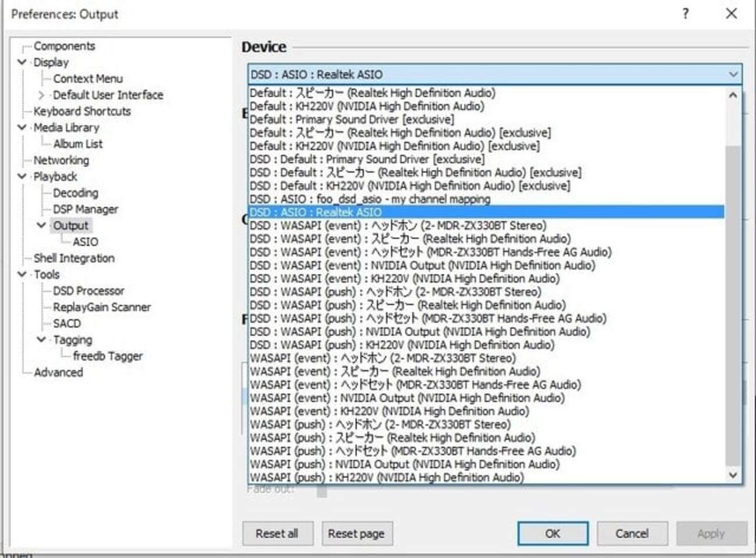Screen dimensions: 756x558
Task: Select the ASIO page under Output
Action: pyautogui.click(x=85, y=241)
